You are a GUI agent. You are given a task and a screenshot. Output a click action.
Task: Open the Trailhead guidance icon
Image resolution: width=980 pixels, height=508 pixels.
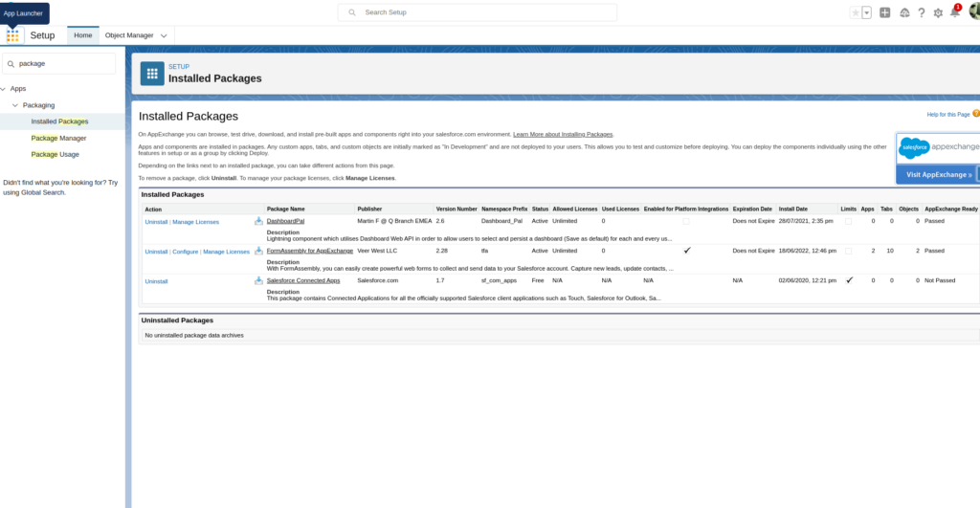(904, 12)
